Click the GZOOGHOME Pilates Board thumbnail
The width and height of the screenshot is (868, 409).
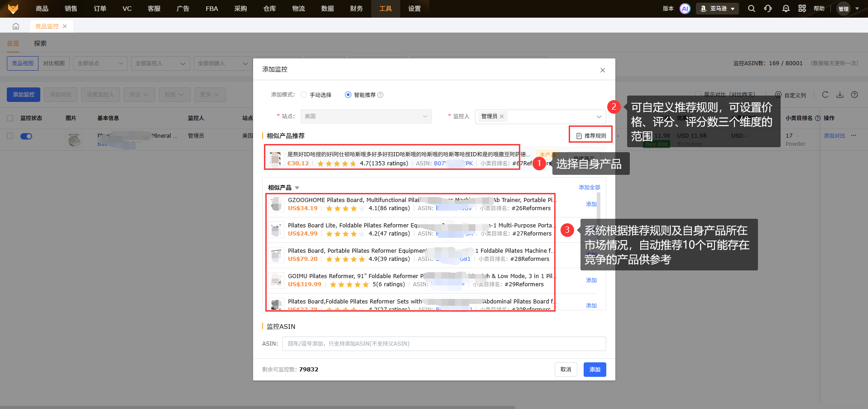pyautogui.click(x=276, y=204)
